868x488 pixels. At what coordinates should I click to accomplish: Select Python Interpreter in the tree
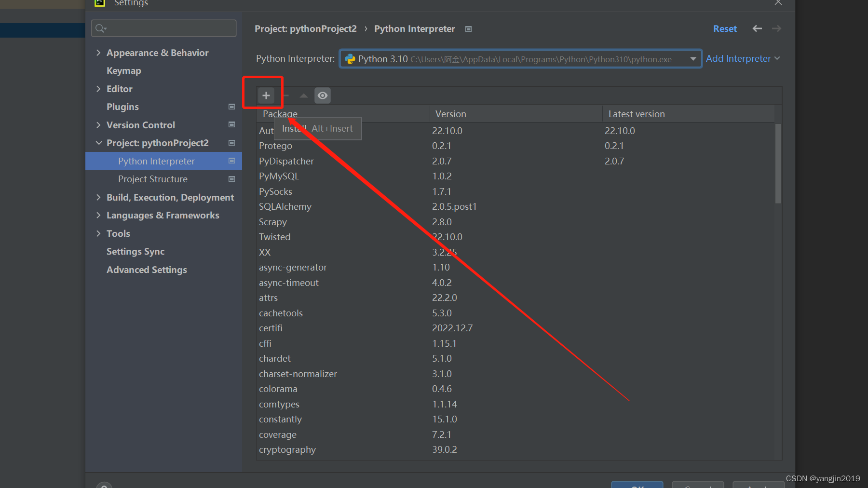[x=163, y=161]
